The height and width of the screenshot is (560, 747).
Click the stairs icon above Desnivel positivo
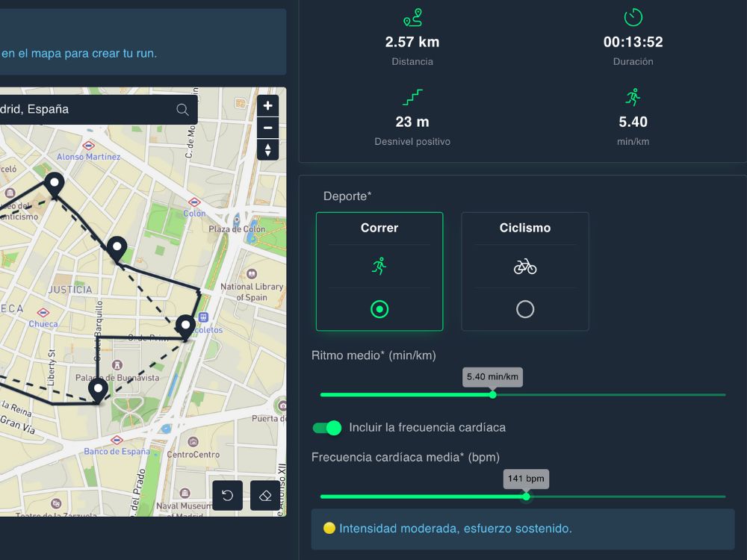coord(412,97)
